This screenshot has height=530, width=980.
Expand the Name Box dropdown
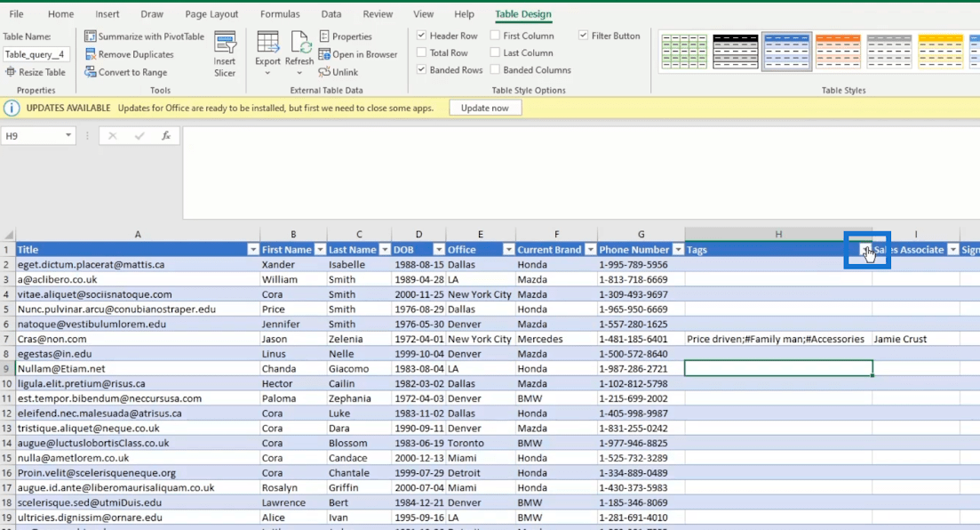click(x=68, y=136)
